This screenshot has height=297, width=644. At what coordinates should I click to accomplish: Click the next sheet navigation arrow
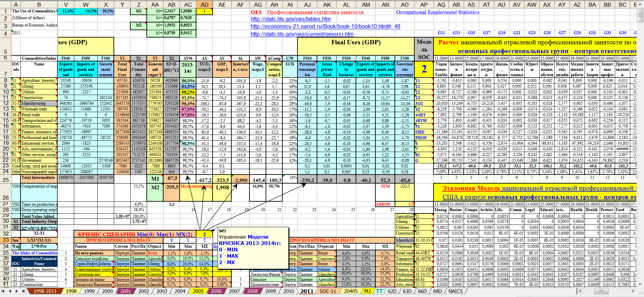16,291
